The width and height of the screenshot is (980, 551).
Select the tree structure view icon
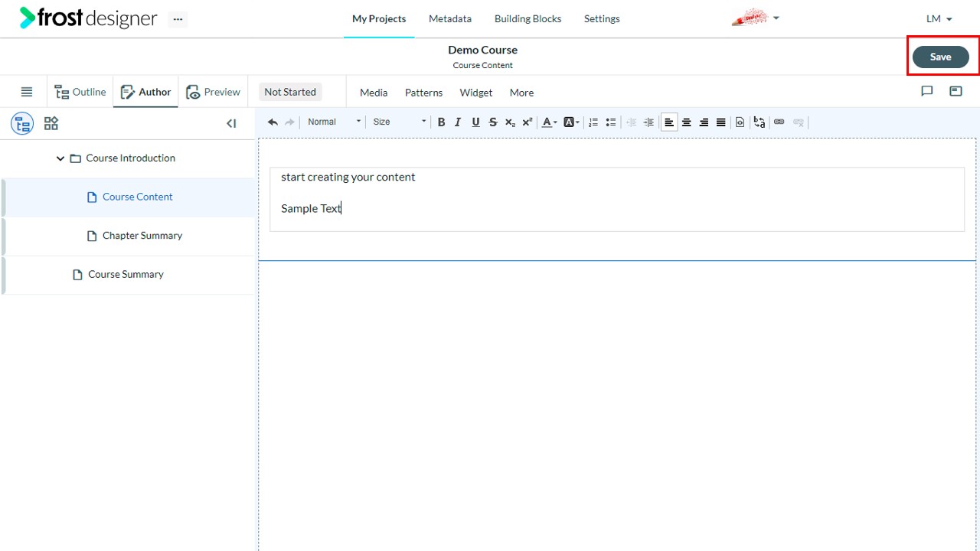click(22, 123)
